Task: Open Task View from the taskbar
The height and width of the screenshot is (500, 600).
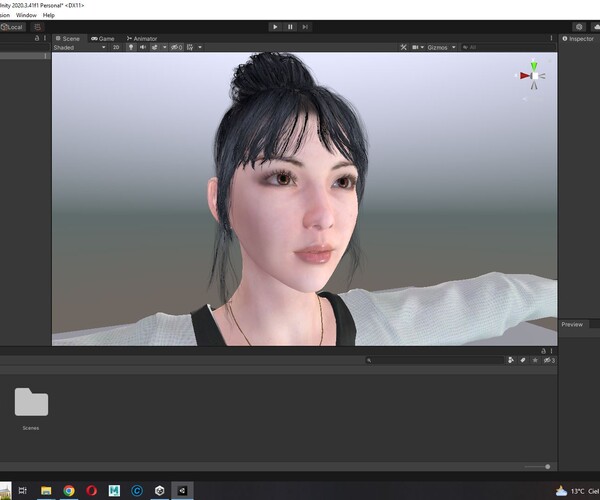Action: click(x=23, y=490)
